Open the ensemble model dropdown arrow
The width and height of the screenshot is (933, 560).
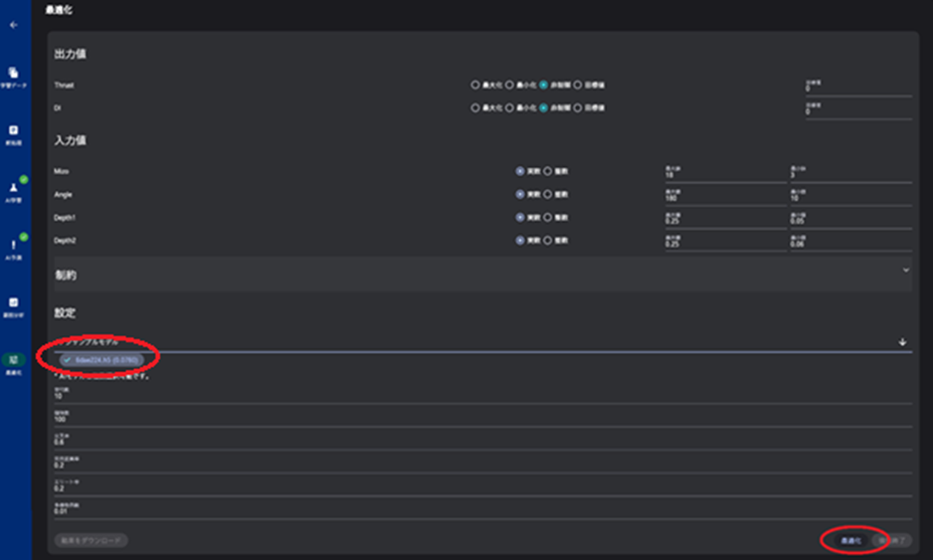902,342
